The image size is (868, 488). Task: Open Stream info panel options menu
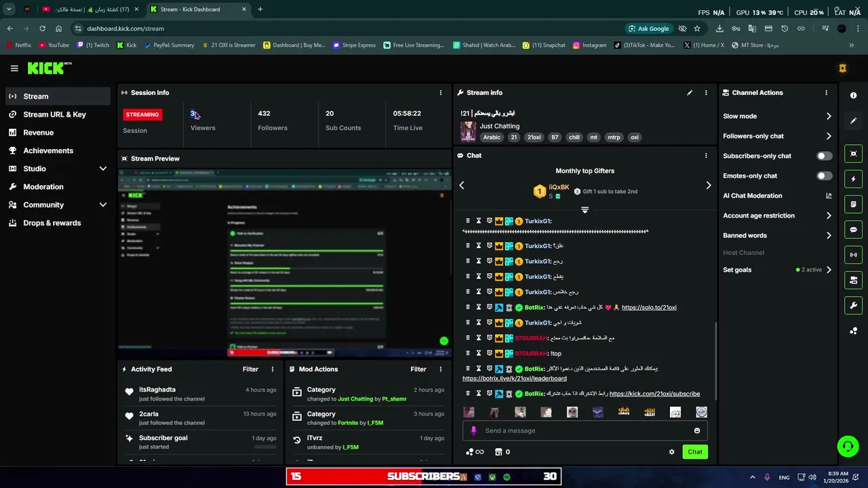[x=706, y=93]
